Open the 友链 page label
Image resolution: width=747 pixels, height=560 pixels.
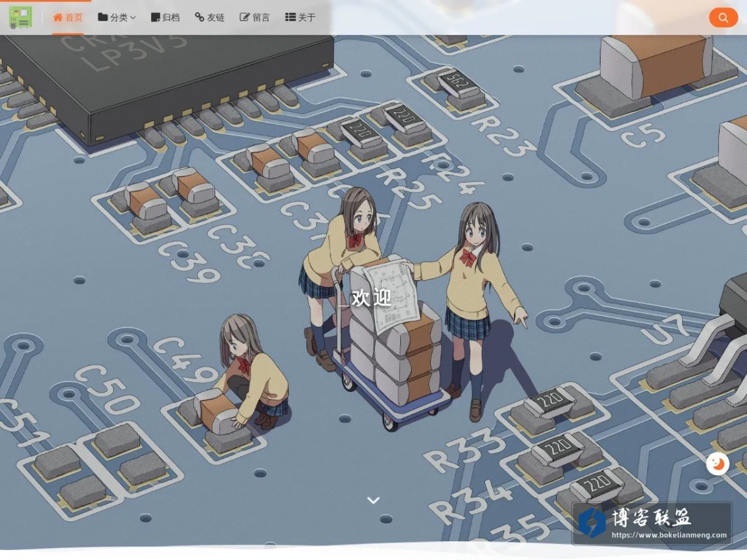(x=215, y=17)
